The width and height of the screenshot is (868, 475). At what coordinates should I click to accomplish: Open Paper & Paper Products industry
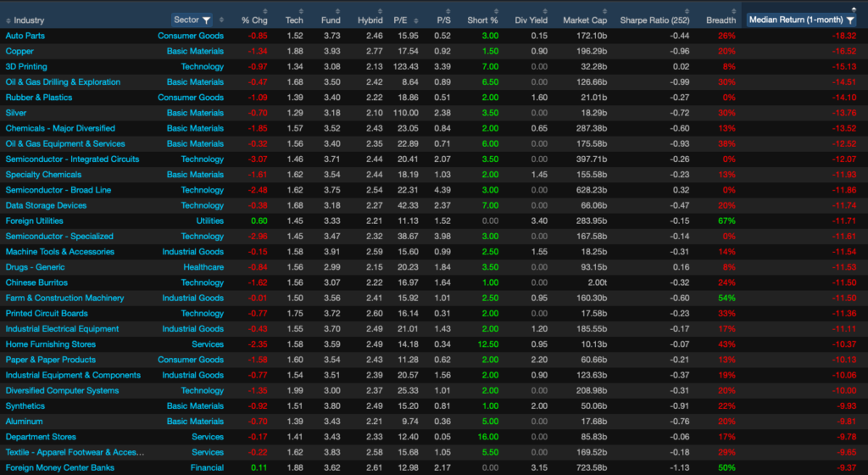50,360
